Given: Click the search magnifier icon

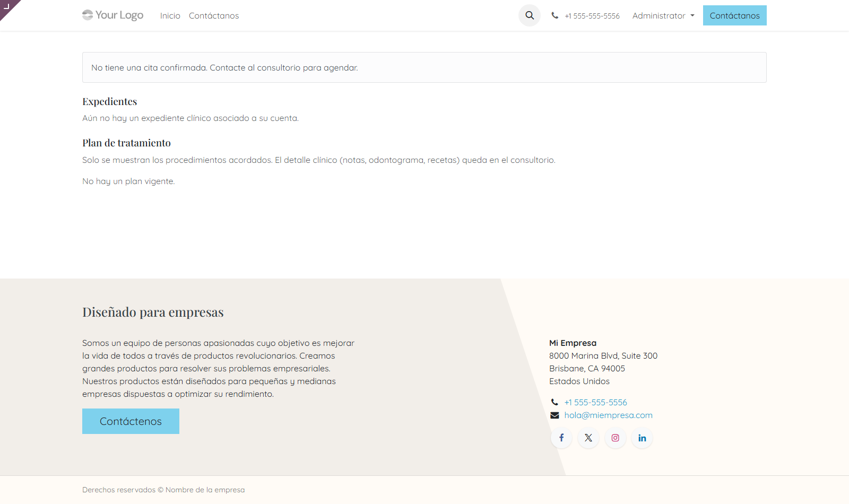Looking at the screenshot, I should pos(530,15).
